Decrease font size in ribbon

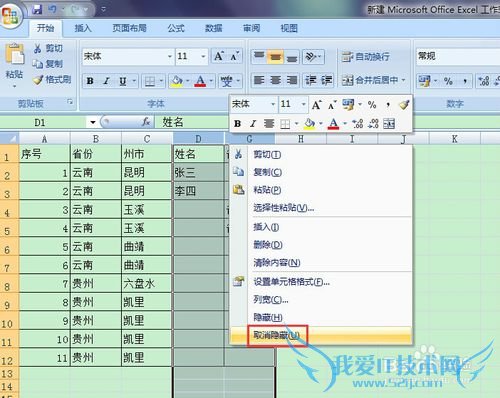234,56
